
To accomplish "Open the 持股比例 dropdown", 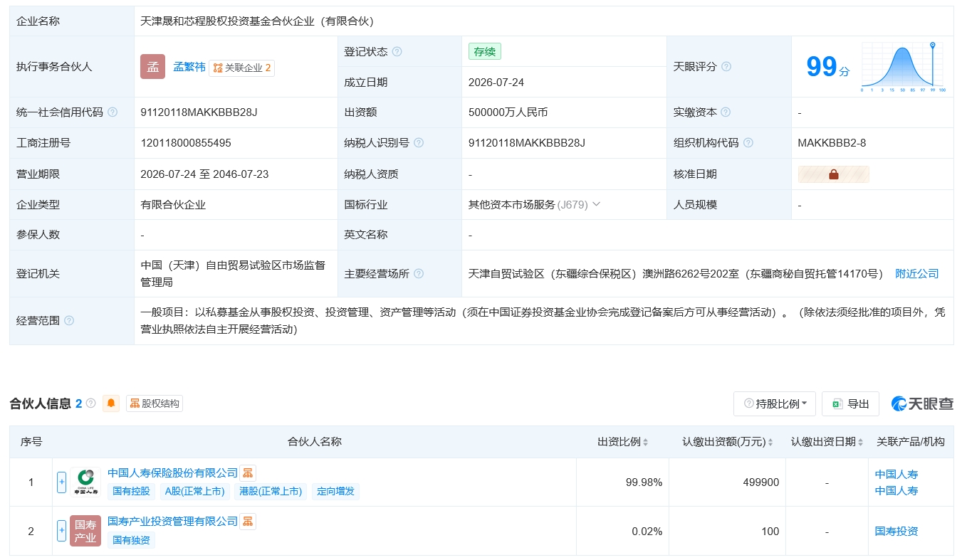I will coord(775,404).
